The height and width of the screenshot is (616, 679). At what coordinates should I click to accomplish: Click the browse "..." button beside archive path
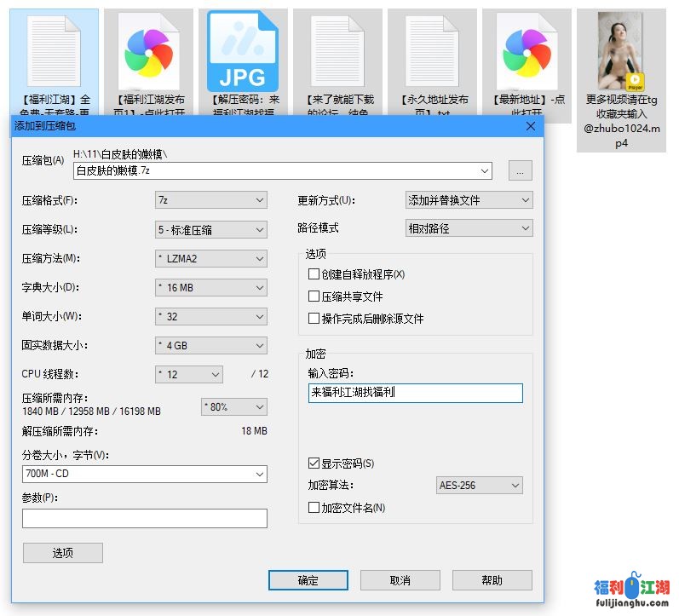520,171
